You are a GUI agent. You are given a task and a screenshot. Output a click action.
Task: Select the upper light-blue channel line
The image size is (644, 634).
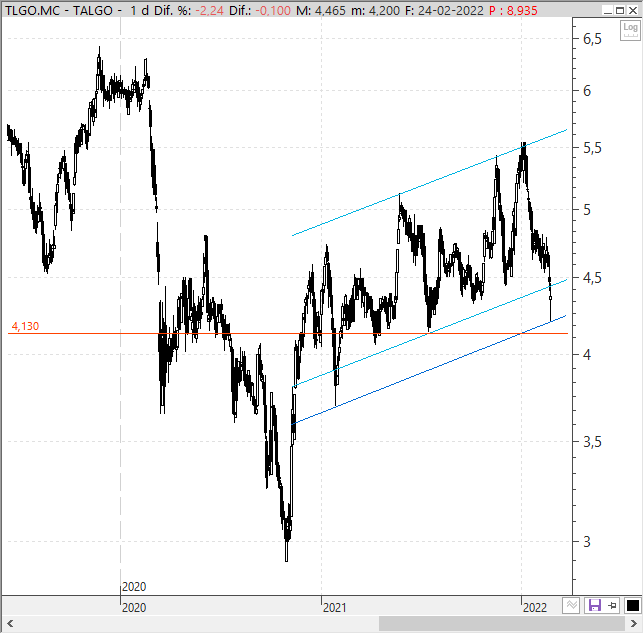pyautogui.click(x=429, y=183)
